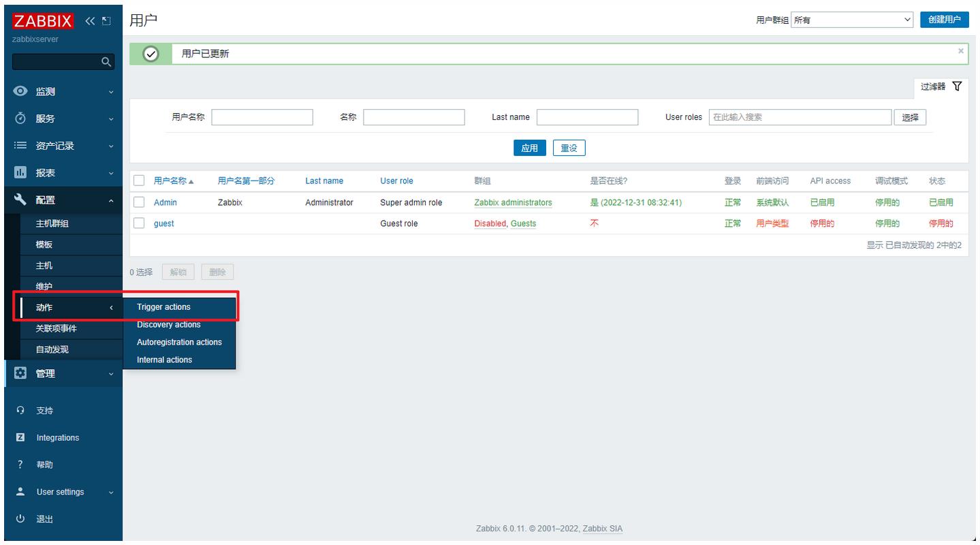Check the Admin row checkbox
This screenshot has height=545, width=980.
point(139,202)
